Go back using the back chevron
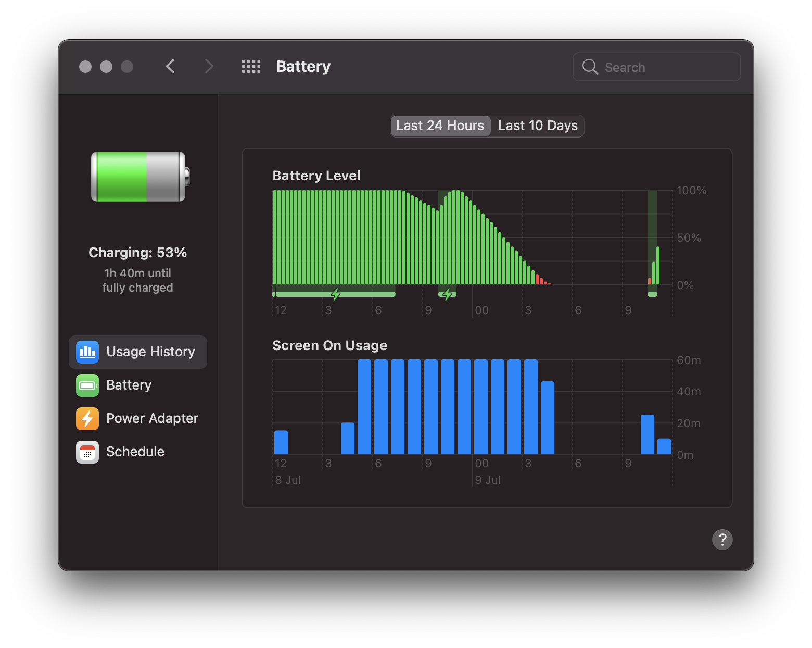This screenshot has height=648, width=812. pyautogui.click(x=170, y=66)
